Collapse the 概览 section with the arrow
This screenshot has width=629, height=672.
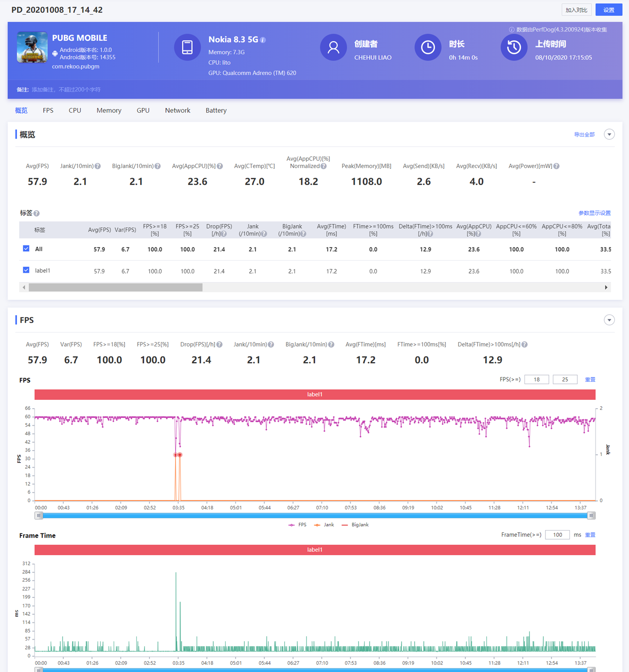[x=609, y=134]
